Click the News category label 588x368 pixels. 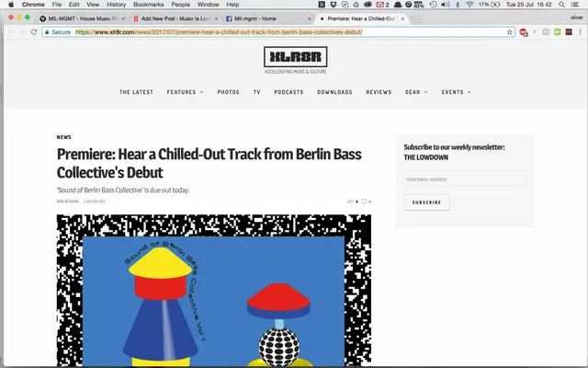[x=63, y=137]
